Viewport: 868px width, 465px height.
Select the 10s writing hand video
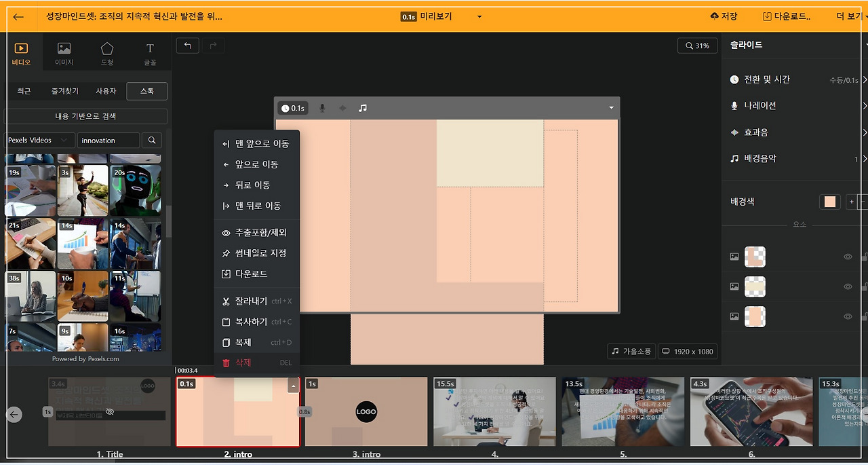click(x=83, y=297)
